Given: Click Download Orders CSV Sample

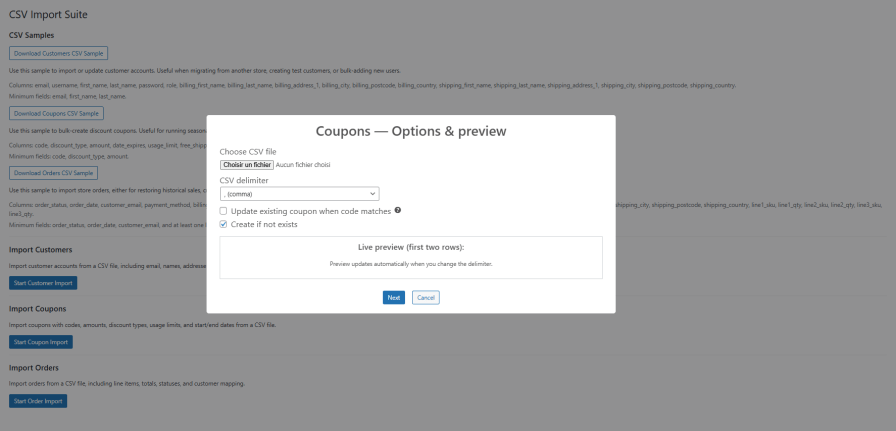Looking at the screenshot, I should point(53,173).
